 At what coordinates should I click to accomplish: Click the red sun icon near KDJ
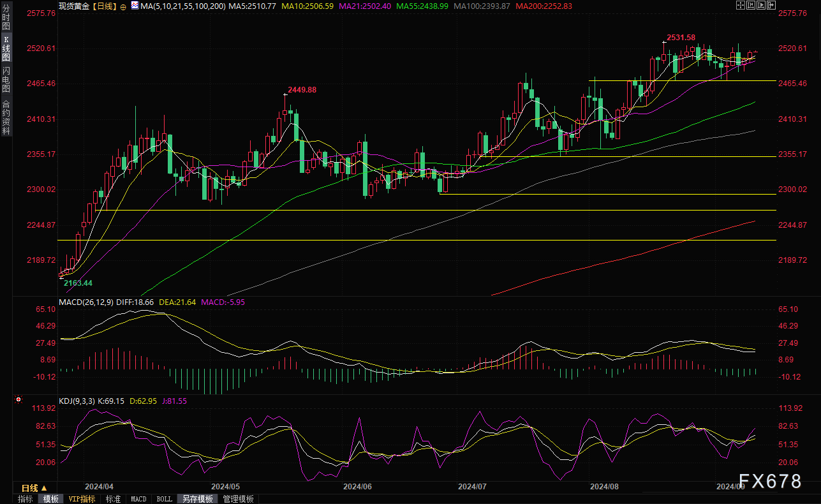click(x=18, y=401)
